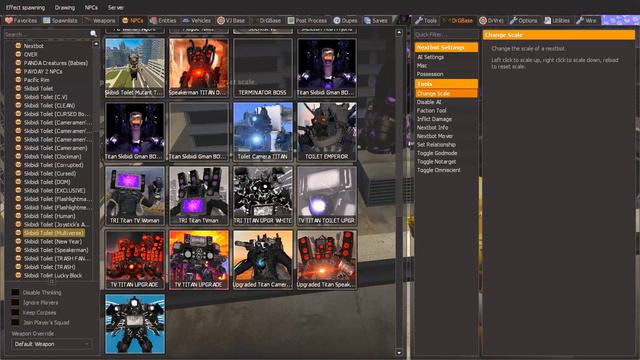Open the VJ Base tab
Image resolution: width=640 pixels, height=360 pixels.
231,20
